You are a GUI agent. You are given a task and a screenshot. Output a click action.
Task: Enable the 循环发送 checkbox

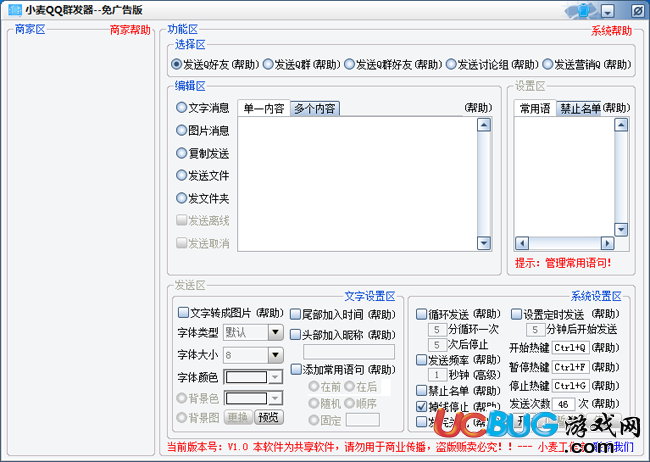click(x=421, y=314)
